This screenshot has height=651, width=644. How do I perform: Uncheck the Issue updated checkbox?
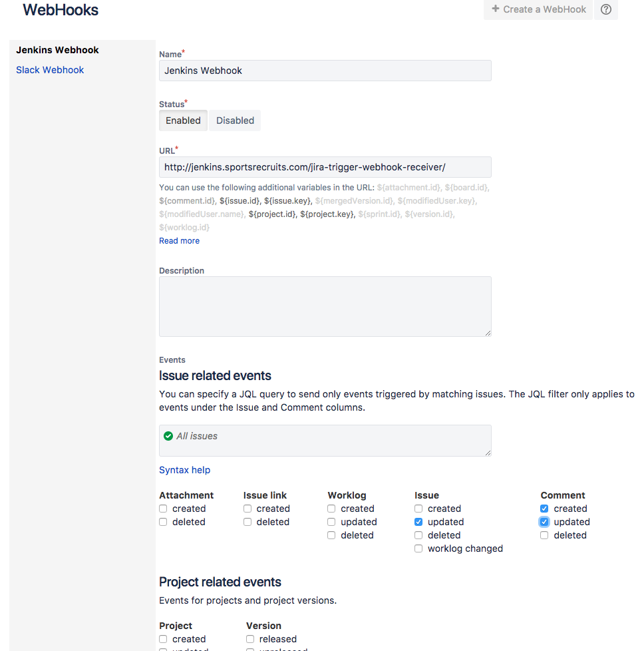[x=418, y=522]
